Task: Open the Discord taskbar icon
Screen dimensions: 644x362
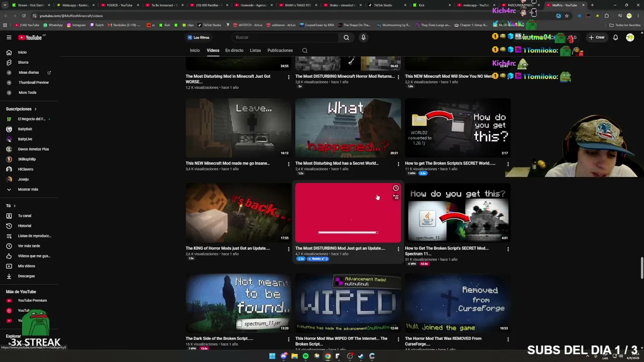Action: (x=283, y=356)
